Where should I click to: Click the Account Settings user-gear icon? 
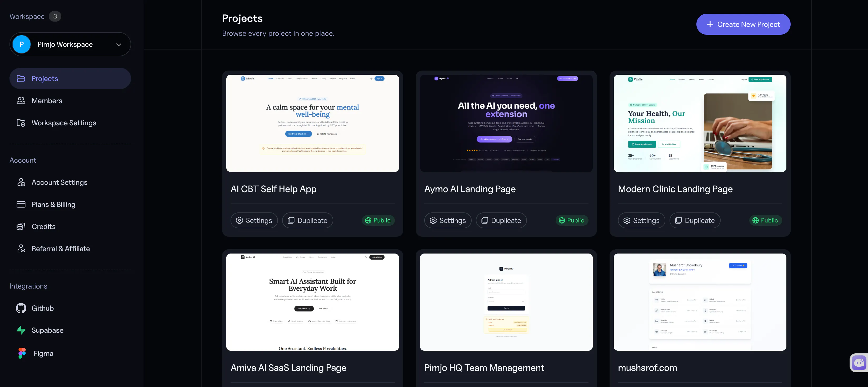point(21,182)
